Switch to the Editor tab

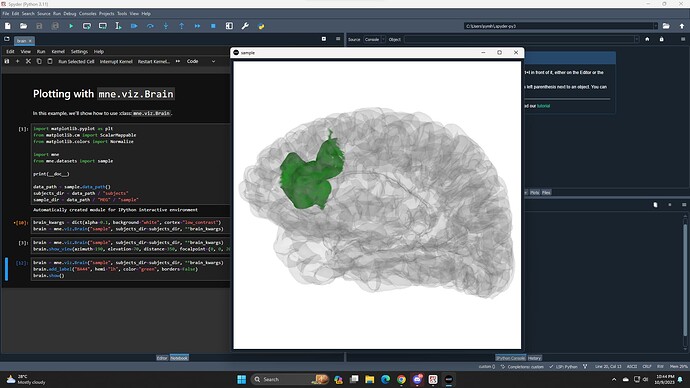pos(162,358)
